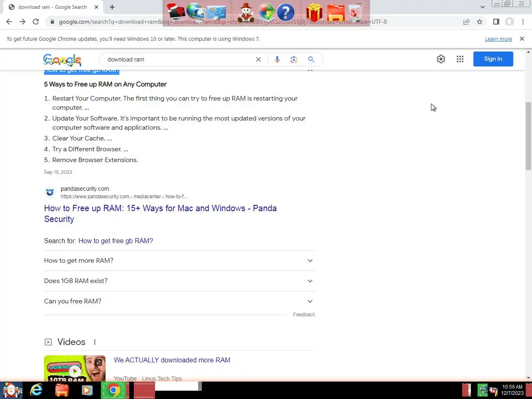Reload the Google search page
This screenshot has width=532, height=399.
click(36, 22)
